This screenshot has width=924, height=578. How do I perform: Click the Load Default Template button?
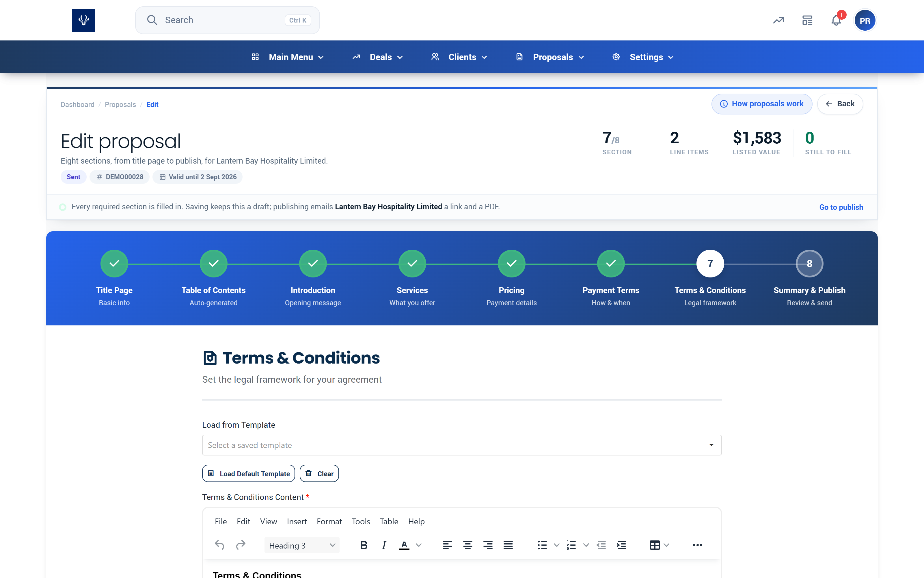click(249, 474)
